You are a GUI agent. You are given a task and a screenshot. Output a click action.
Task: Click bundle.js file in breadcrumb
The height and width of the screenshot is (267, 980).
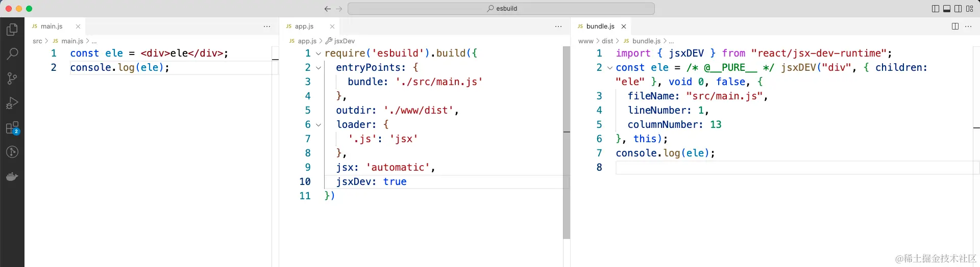646,41
